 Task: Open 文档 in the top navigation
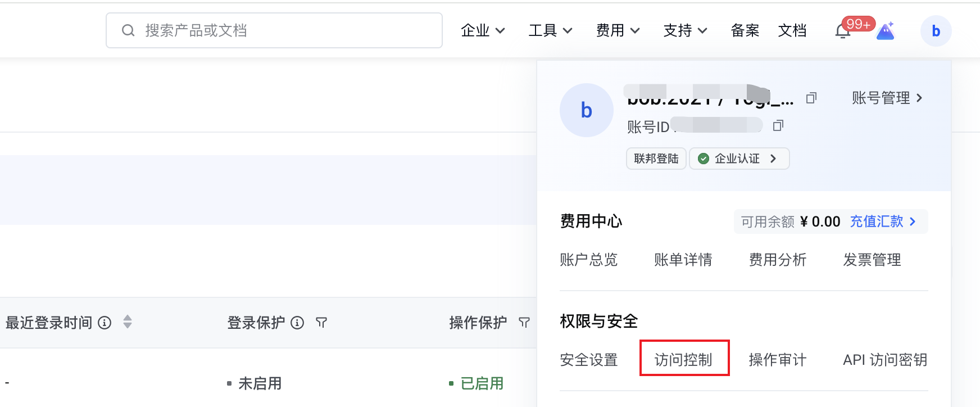click(x=792, y=30)
